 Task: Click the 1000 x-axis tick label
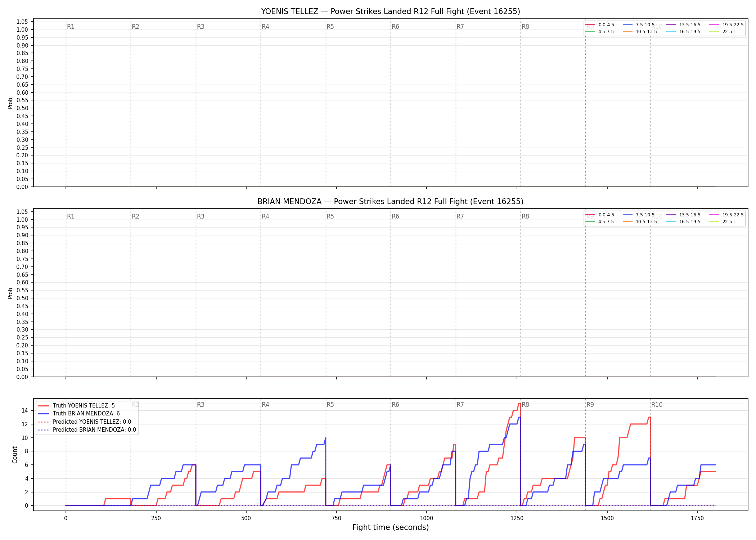[427, 518]
